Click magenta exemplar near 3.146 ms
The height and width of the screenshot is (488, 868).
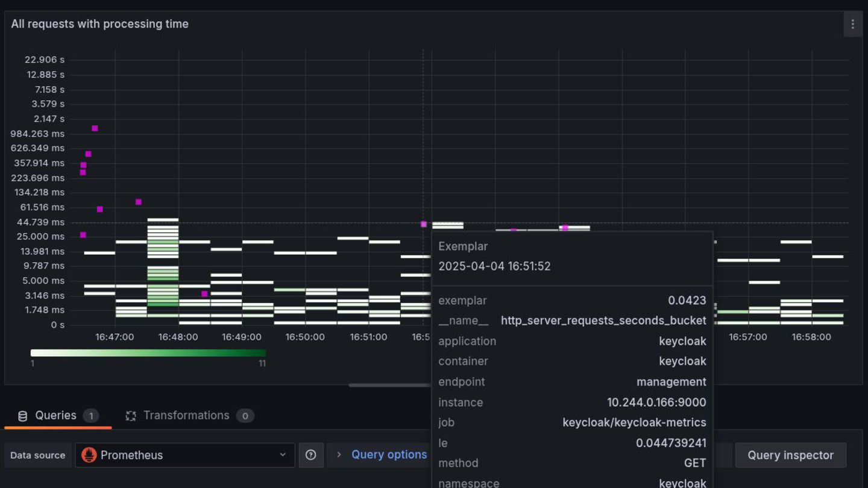pyautogui.click(x=205, y=294)
